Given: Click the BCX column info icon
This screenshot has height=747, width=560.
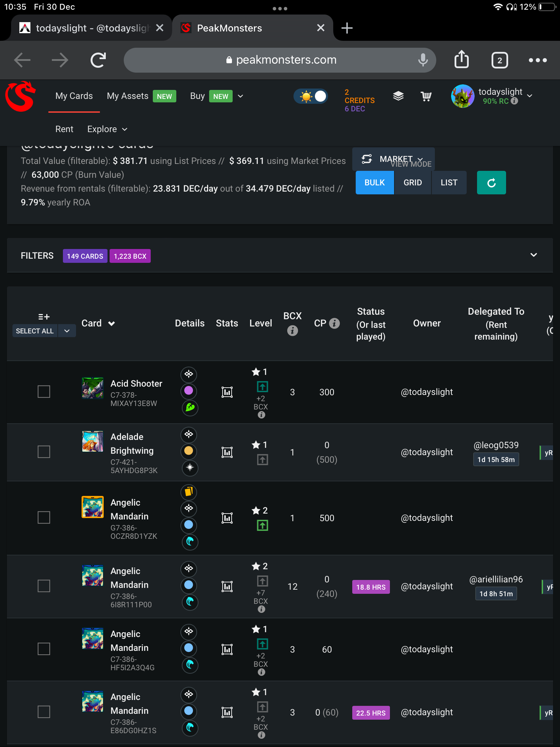Looking at the screenshot, I should pyautogui.click(x=292, y=331).
